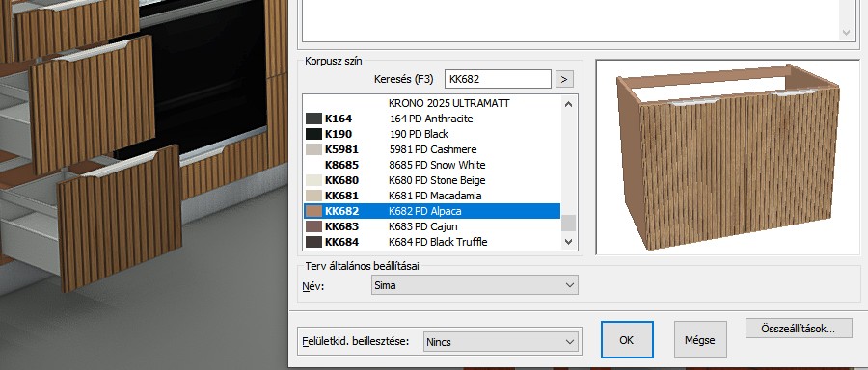The image size is (868, 370).
Task: Click the color list scrollbar down arrow
Action: click(568, 241)
